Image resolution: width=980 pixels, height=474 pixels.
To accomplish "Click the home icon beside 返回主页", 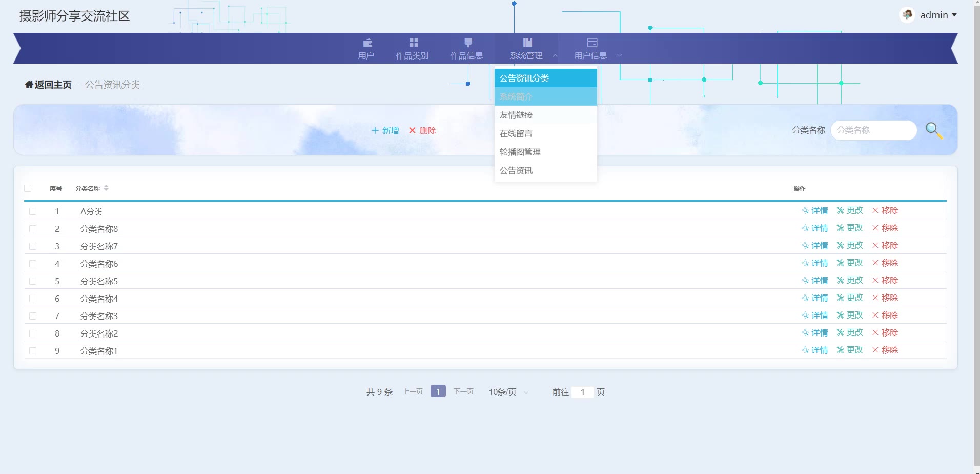I will (29, 85).
